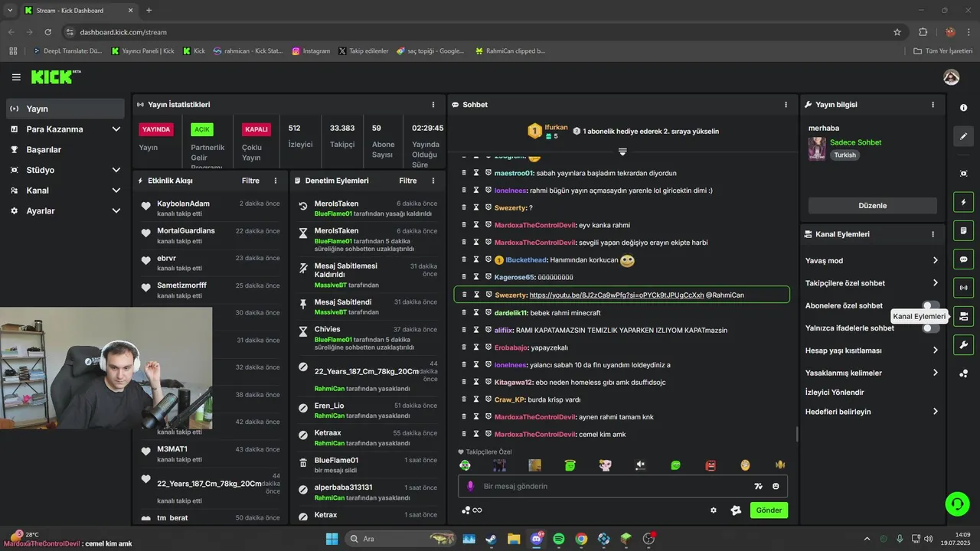Open Filtre in Etkinlik Akışı panel
Screen dimensions: 980x551
click(250, 181)
